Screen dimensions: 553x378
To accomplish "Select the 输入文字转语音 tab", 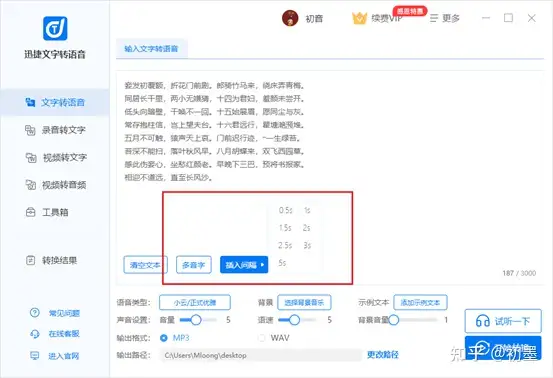I will click(152, 49).
